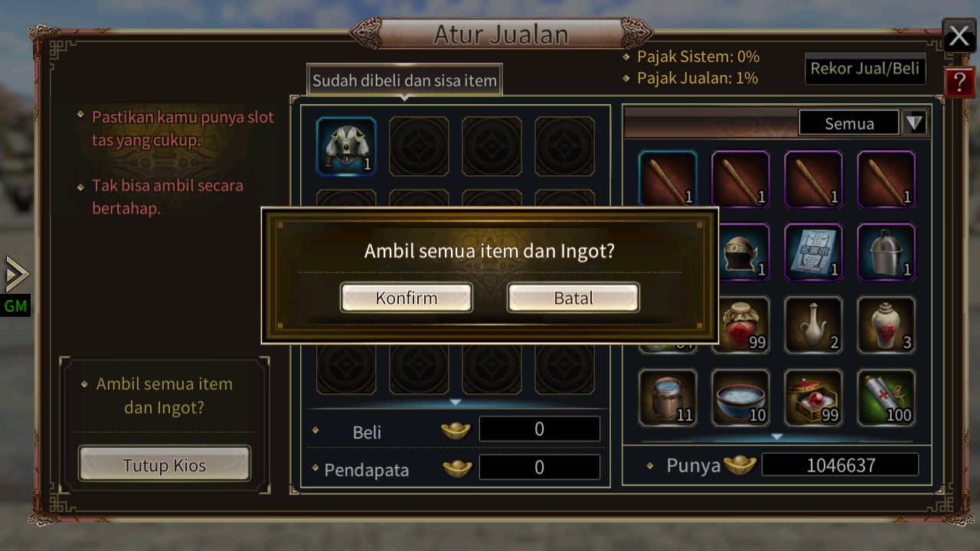Open the Rekor Jual/Beli records
The image size is (980, 551).
pos(865,69)
